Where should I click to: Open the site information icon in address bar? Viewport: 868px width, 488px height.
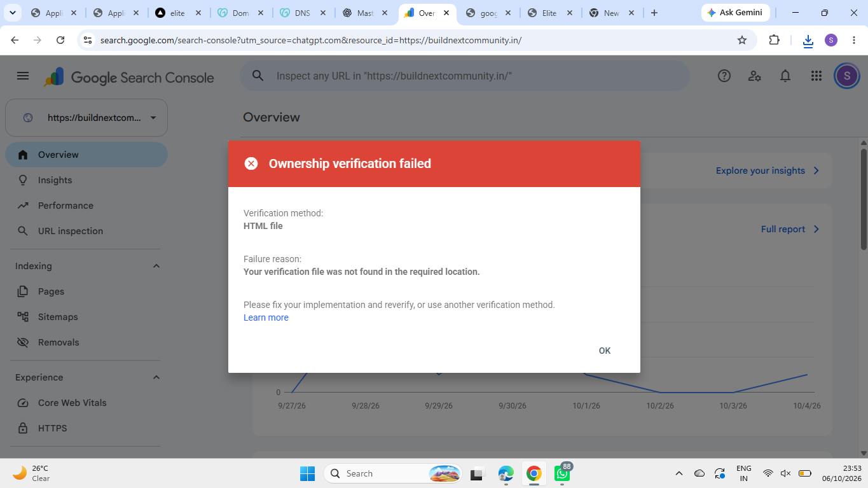pyautogui.click(x=88, y=40)
